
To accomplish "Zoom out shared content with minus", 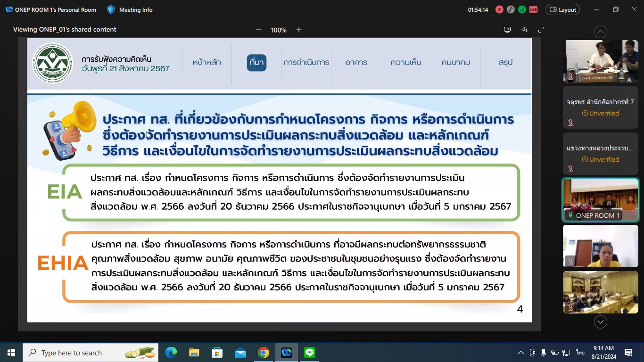I will point(259,30).
